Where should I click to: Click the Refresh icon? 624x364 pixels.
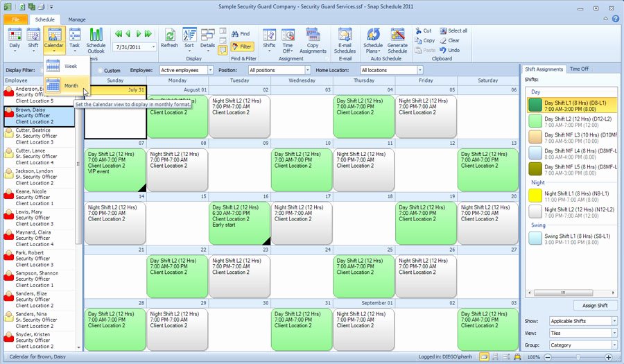170,38
